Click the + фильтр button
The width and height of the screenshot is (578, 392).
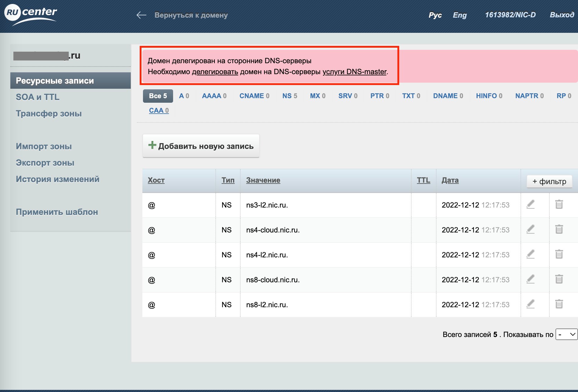[x=549, y=181]
